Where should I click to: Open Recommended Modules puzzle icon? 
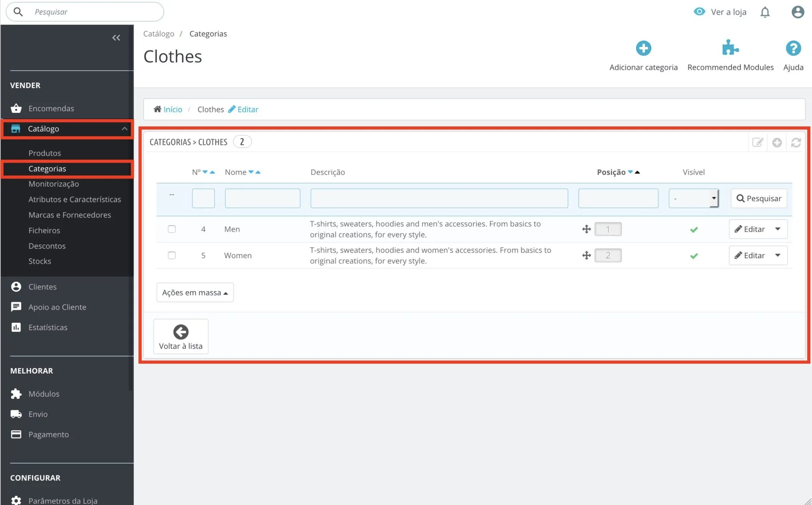(x=730, y=48)
